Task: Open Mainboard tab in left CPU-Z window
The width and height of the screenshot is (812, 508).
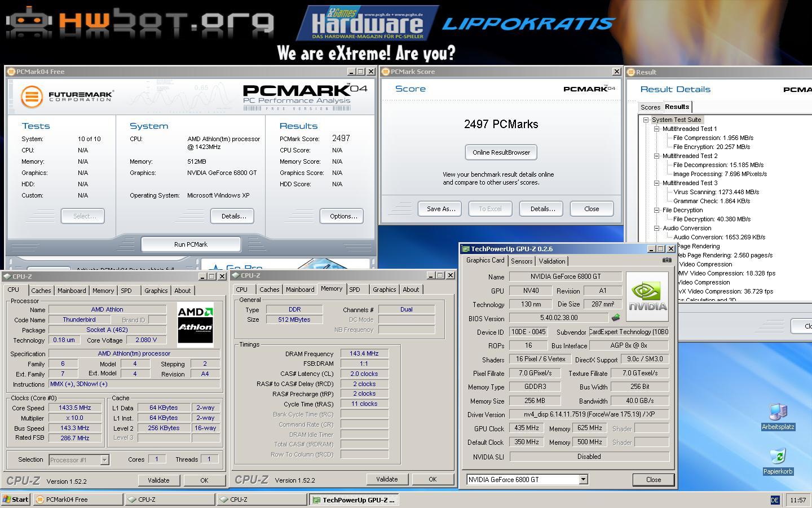Action: 72,291
